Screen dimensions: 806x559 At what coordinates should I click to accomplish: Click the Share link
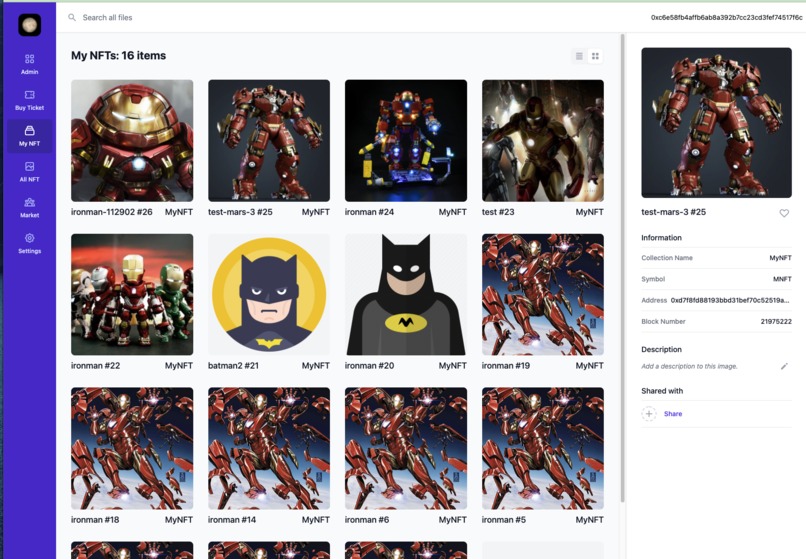(673, 413)
